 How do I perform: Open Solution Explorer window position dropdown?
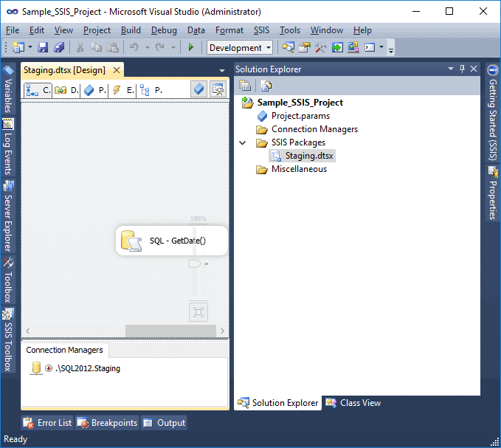pyautogui.click(x=451, y=69)
